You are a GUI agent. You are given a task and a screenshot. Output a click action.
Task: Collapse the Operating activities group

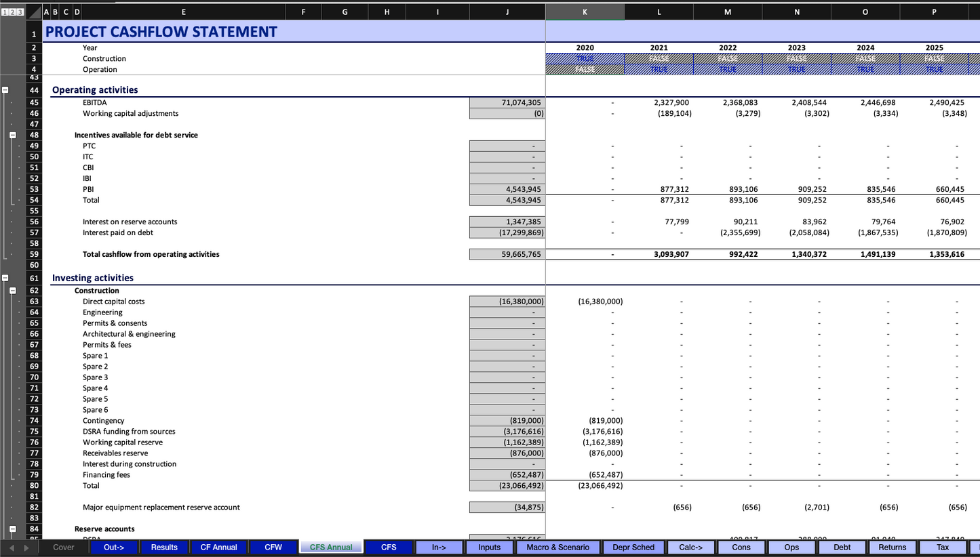(5, 89)
